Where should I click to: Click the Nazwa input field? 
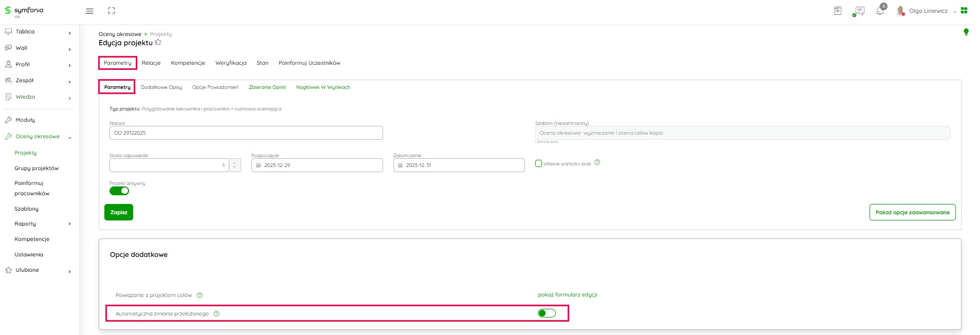tap(246, 133)
